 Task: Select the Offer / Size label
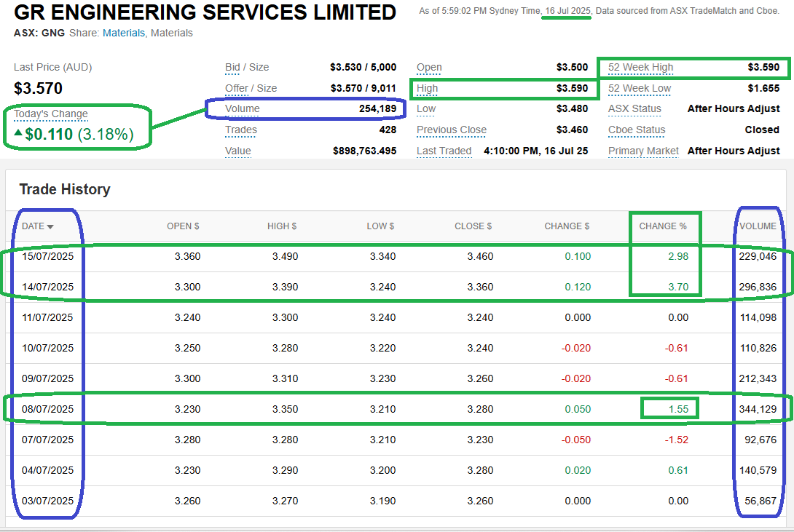coord(251,88)
